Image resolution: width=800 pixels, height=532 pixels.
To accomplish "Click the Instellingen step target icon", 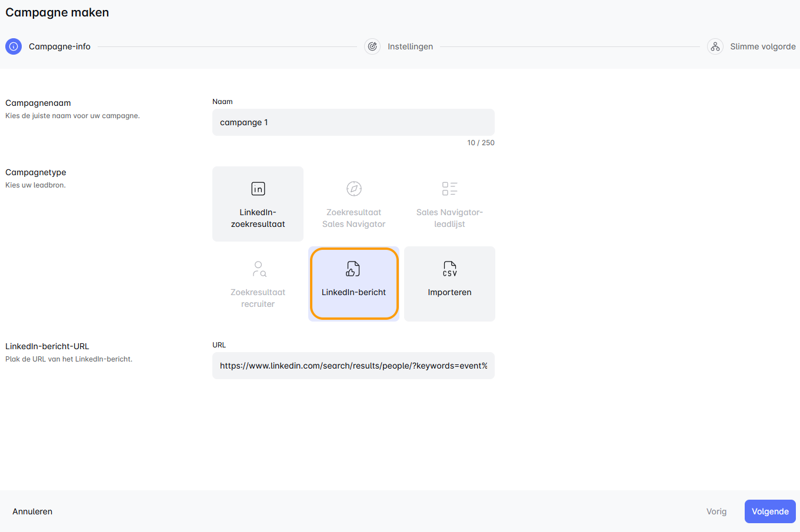I will [372, 46].
